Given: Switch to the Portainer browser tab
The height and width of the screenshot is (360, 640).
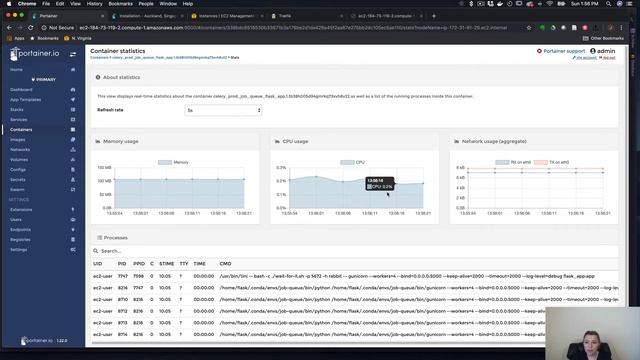Looking at the screenshot, I should click(67, 16).
